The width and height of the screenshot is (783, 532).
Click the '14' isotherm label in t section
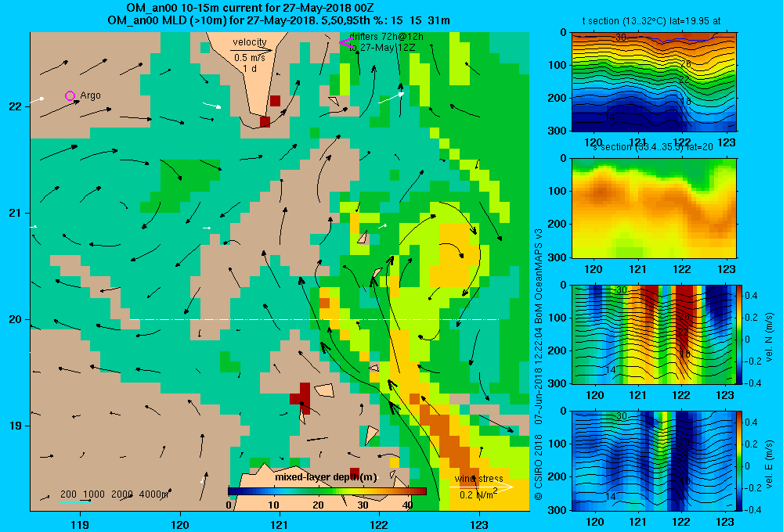(610, 118)
